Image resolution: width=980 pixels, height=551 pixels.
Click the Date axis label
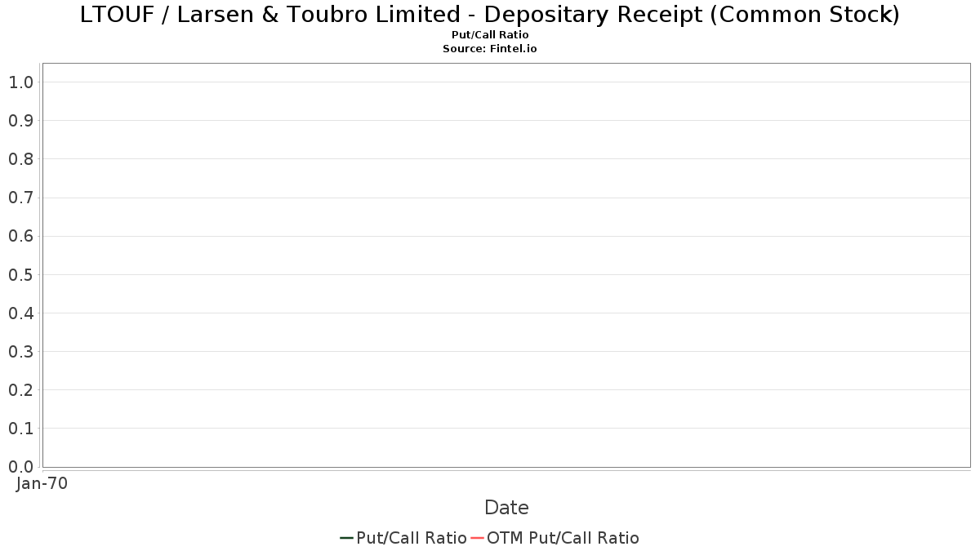click(x=506, y=508)
